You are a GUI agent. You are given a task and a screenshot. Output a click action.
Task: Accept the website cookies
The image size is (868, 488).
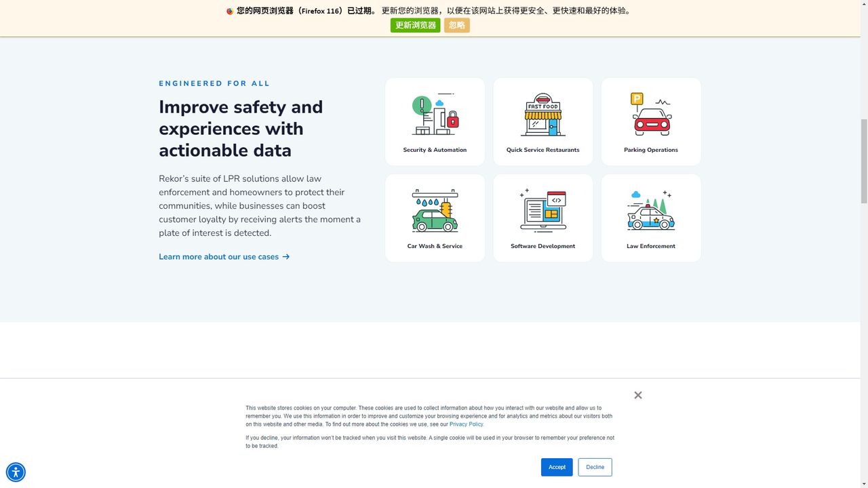[557, 467]
